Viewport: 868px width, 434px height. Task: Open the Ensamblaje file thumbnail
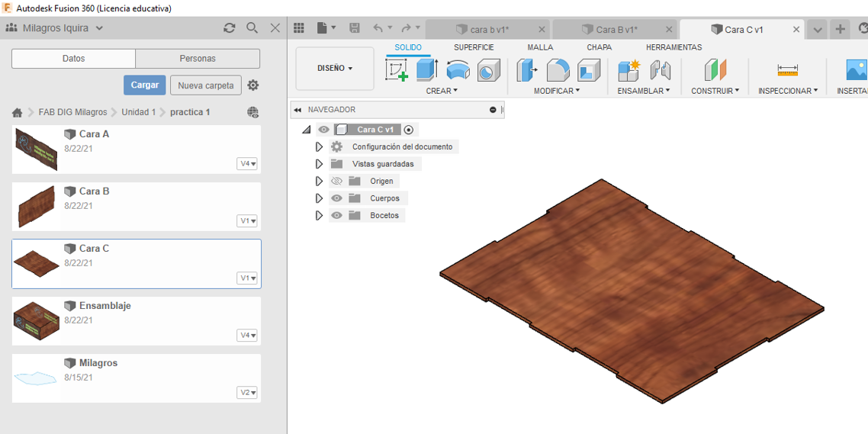[x=36, y=320]
